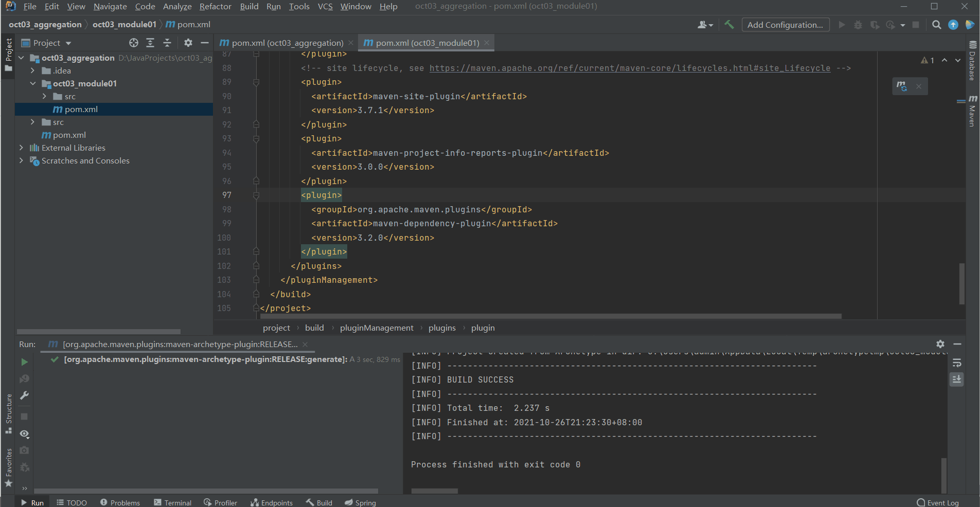This screenshot has width=980, height=507.
Task: Open the Terminal tool window
Action: tap(173, 502)
